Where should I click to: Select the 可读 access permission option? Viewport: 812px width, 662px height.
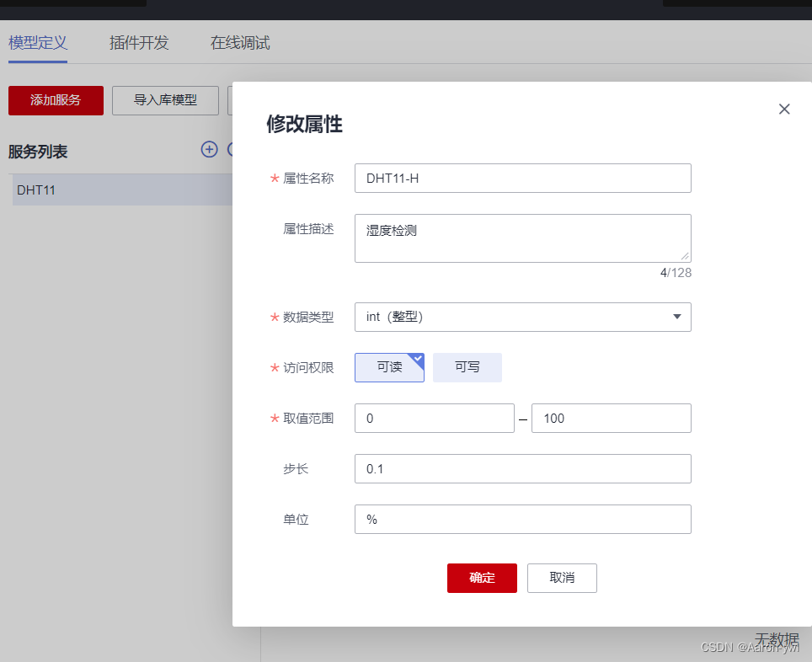tap(389, 367)
